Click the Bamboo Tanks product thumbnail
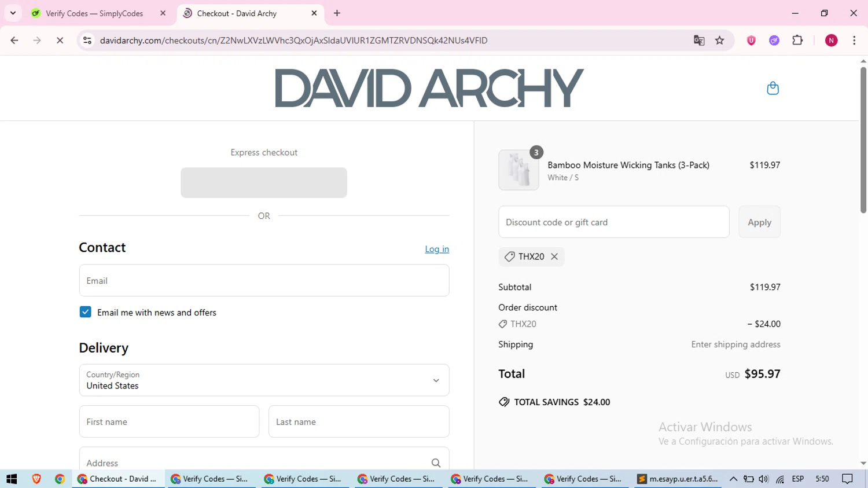 [518, 170]
